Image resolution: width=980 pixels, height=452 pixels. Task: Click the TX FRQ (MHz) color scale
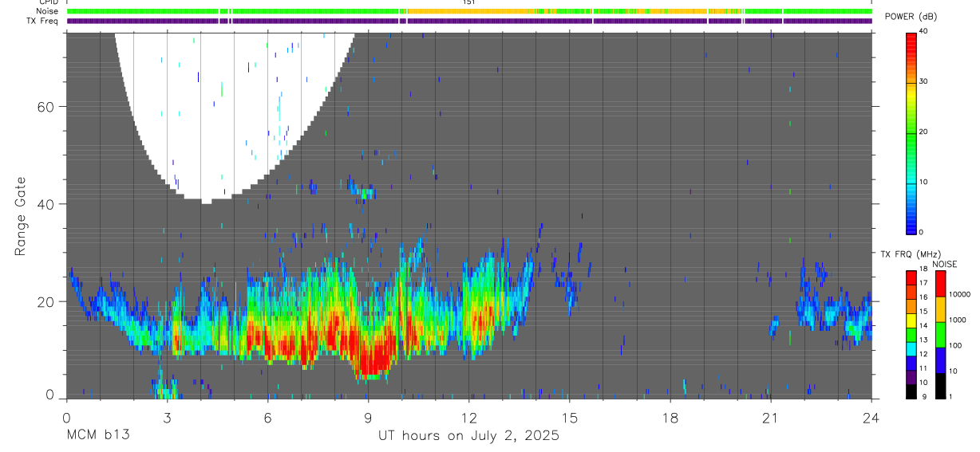coord(911,335)
